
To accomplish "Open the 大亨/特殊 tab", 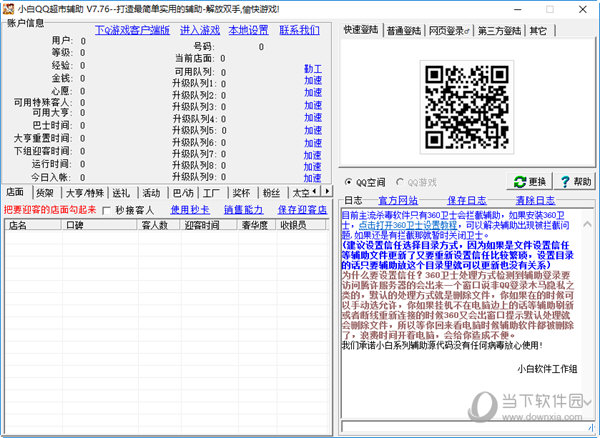I will (x=85, y=193).
